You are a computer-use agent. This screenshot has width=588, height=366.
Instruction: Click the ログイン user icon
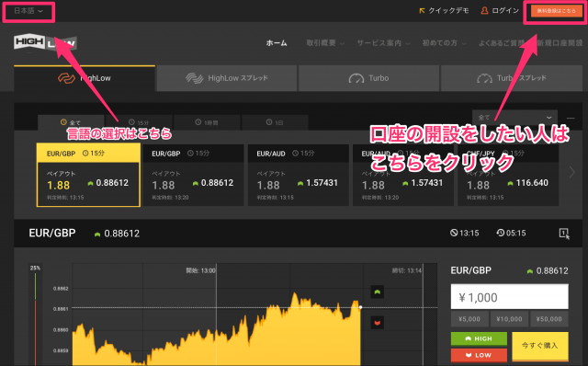coord(484,11)
